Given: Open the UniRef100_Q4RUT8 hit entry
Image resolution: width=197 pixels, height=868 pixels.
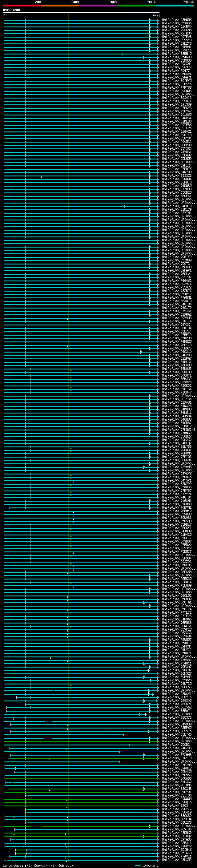Looking at the screenshot, I should (x=177, y=206).
